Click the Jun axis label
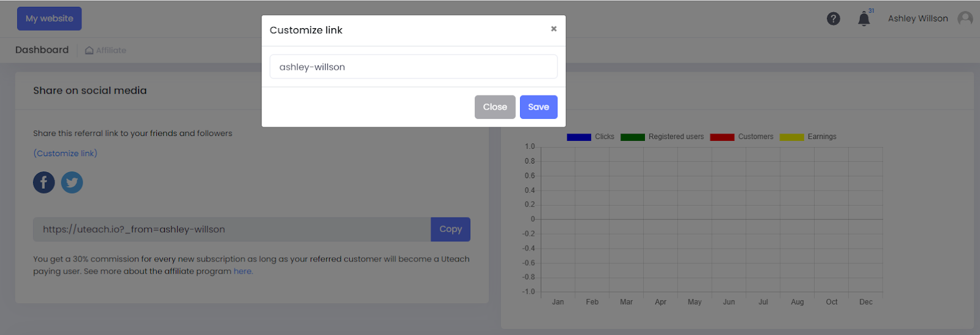This screenshot has width=980, height=335. (729, 302)
